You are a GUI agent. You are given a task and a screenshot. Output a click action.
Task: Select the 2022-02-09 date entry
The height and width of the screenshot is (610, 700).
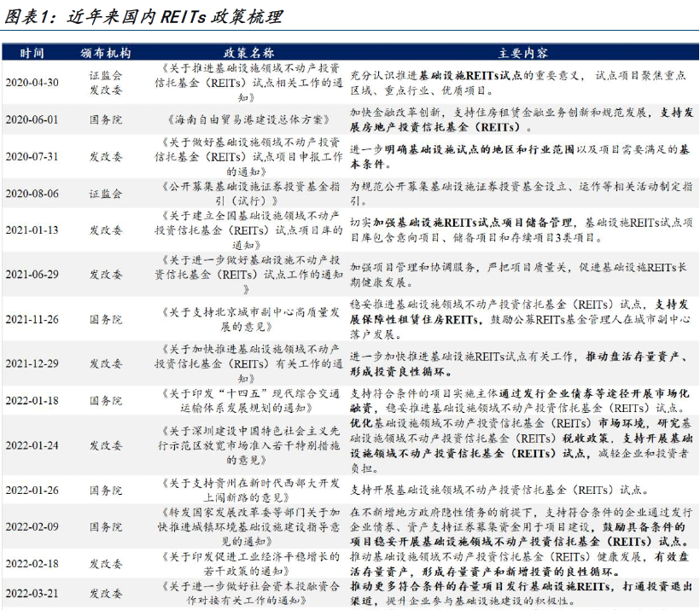point(32,526)
